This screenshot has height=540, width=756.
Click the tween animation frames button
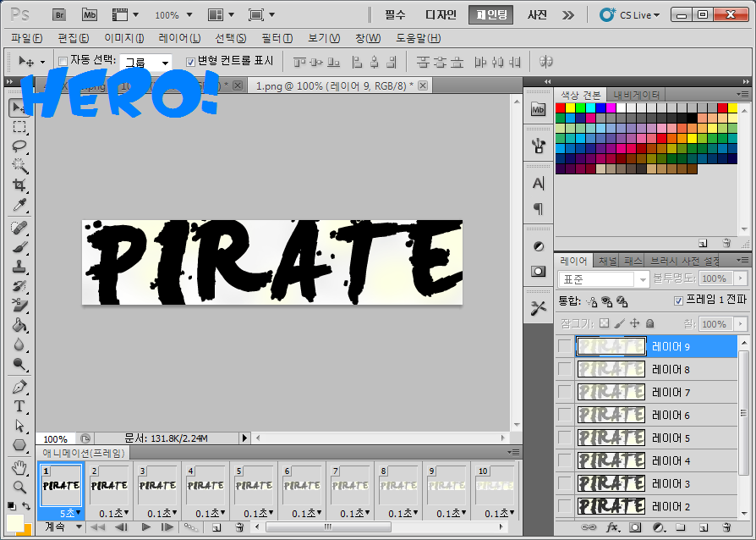pyautogui.click(x=191, y=527)
